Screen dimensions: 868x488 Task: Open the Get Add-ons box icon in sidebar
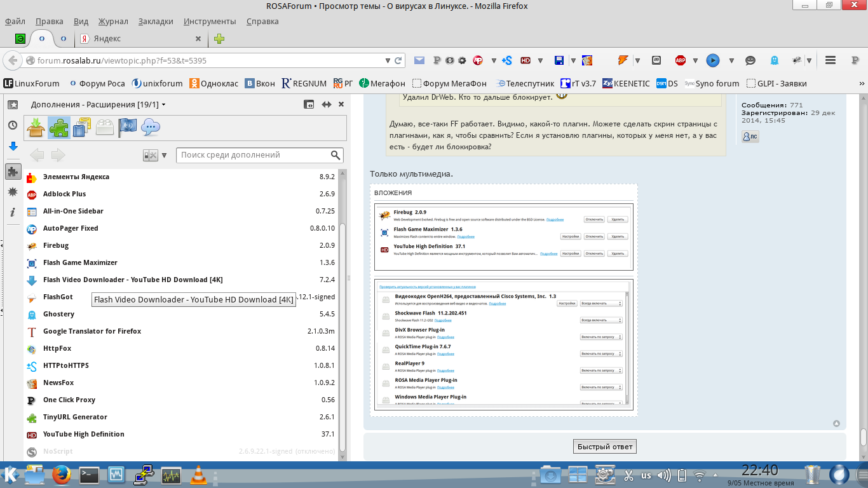click(36, 128)
